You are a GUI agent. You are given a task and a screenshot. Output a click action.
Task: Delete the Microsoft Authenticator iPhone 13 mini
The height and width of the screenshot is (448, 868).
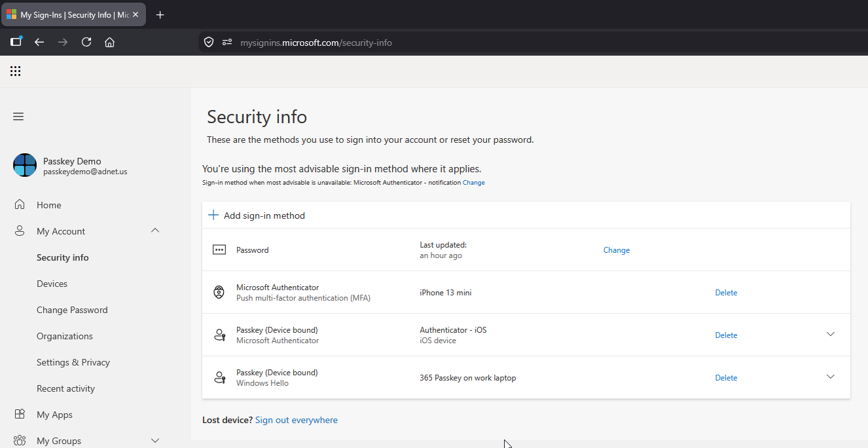[x=726, y=293]
